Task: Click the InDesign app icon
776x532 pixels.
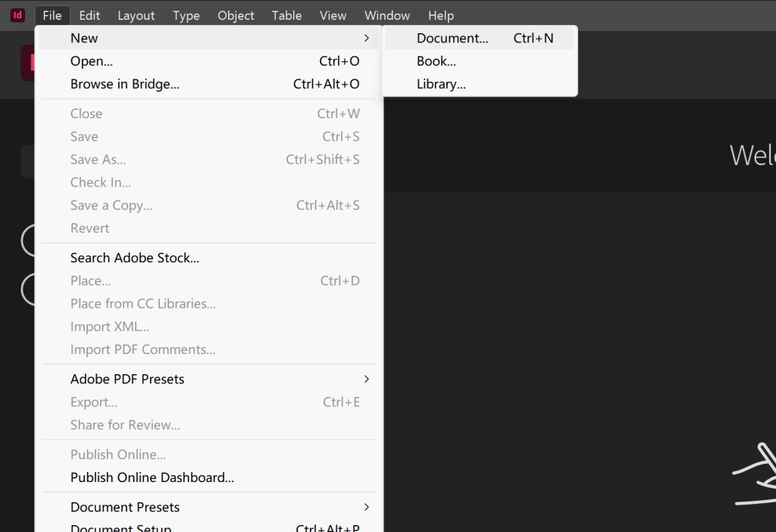Action: point(17,15)
